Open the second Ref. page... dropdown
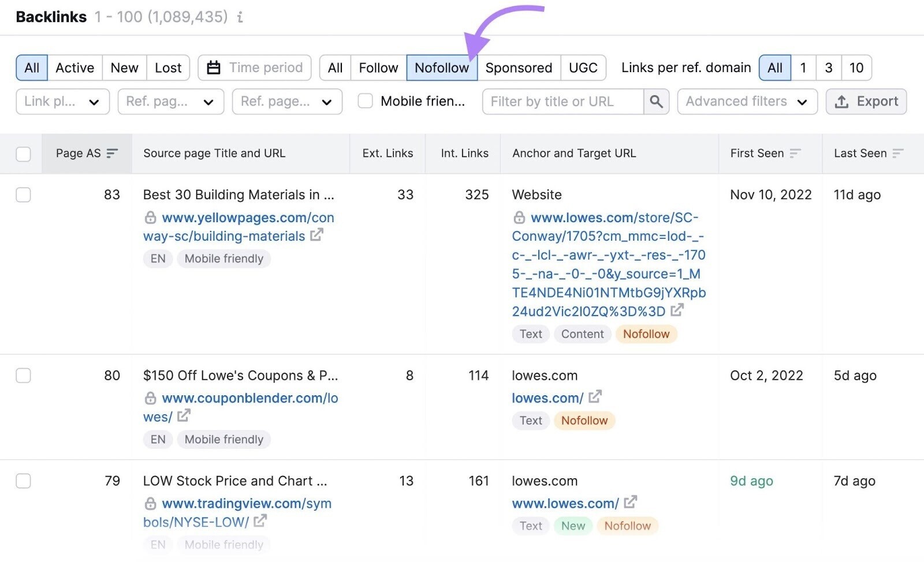Image resolution: width=924 pixels, height=562 pixels. point(287,102)
